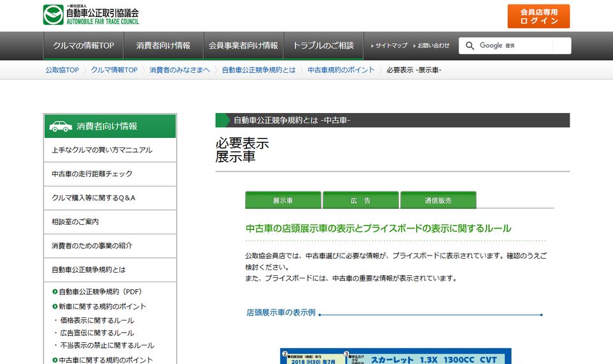Select the 通信販売 tab
The image size is (613, 364).
pyautogui.click(x=438, y=200)
